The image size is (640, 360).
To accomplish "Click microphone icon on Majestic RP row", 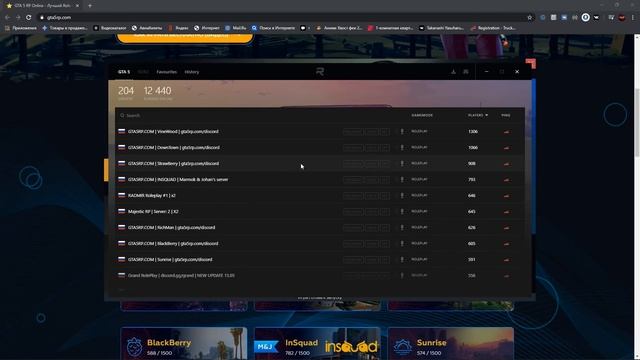I will (402, 211).
